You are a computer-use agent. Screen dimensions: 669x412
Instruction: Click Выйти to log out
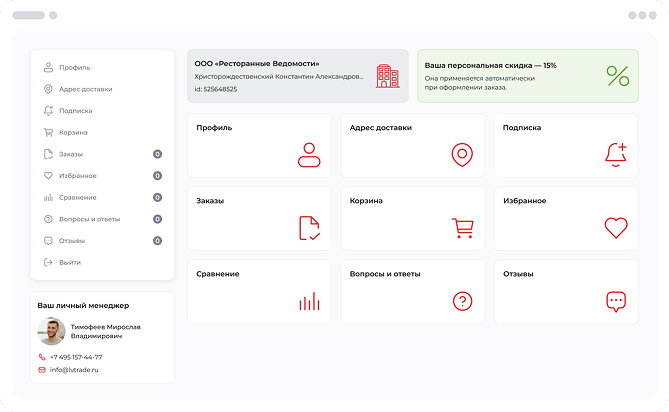(69, 262)
